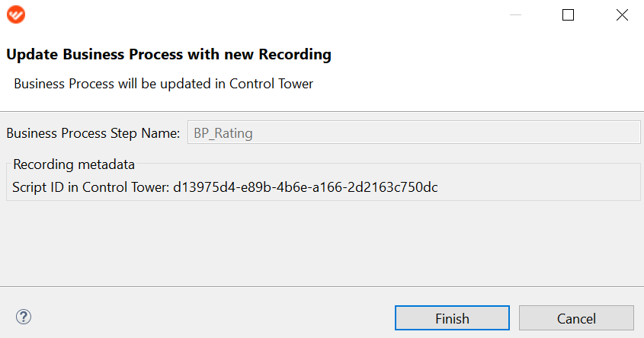Screen dimensions: 644x338
Task: Click the Recording metadata group title
Action: 74,164
